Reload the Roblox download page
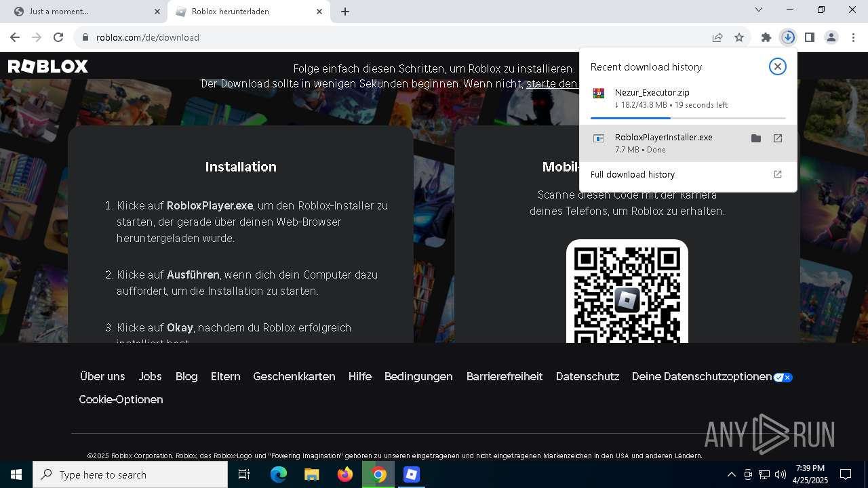Viewport: 868px width, 488px height. point(58,37)
